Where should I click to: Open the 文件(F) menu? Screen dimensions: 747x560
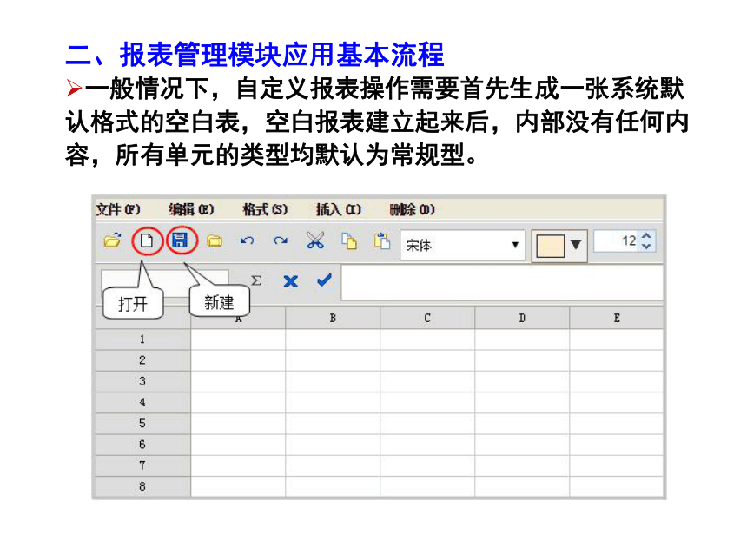click(117, 209)
